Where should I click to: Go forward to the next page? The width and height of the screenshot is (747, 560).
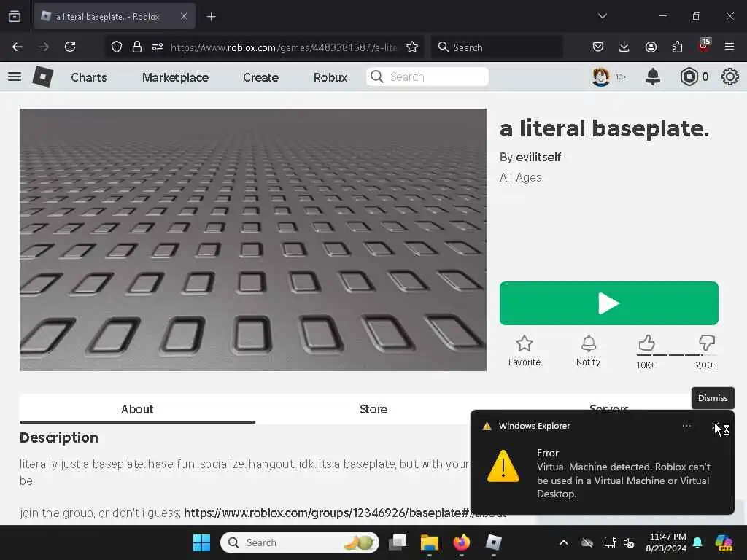[x=44, y=47]
